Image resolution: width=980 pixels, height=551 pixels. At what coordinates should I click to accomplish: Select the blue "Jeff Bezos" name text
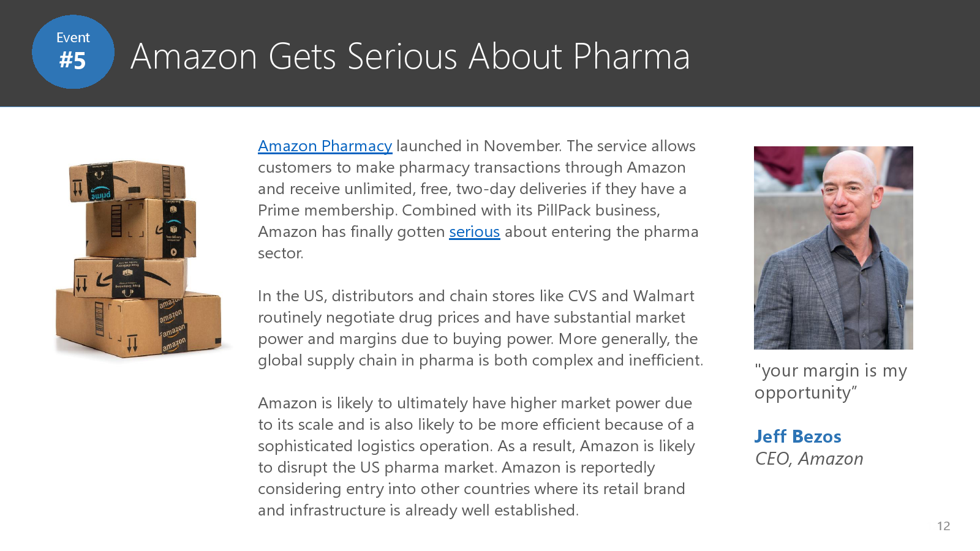coord(797,437)
